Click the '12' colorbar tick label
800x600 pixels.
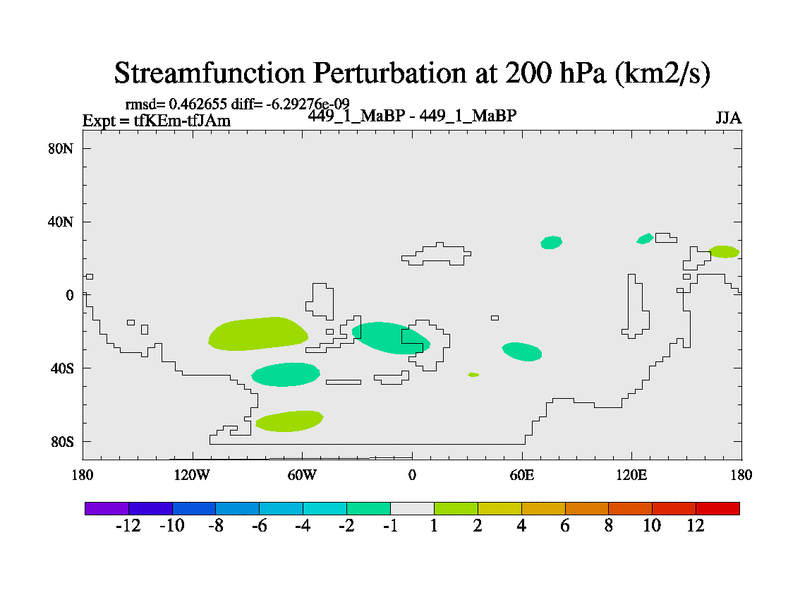tap(695, 526)
